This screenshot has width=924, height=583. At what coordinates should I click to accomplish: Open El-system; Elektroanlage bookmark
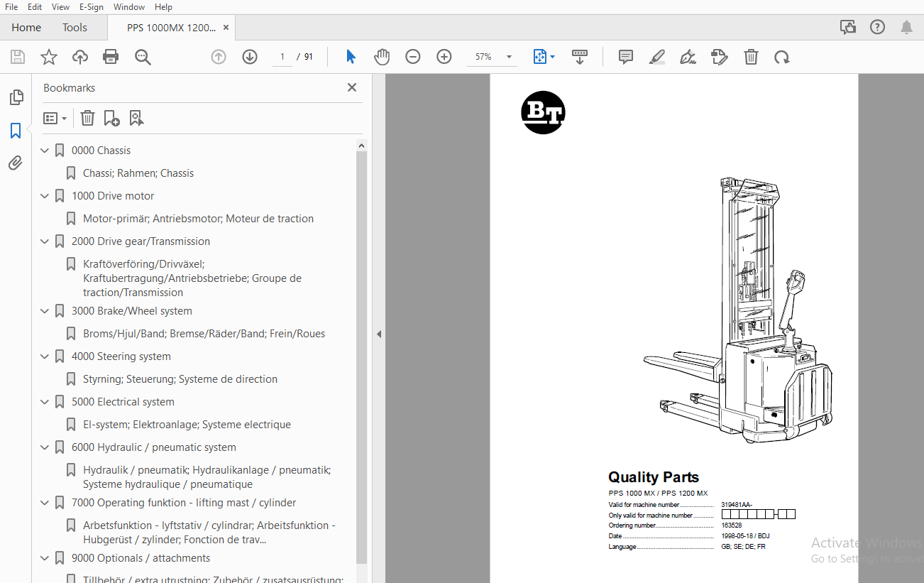[187, 425]
